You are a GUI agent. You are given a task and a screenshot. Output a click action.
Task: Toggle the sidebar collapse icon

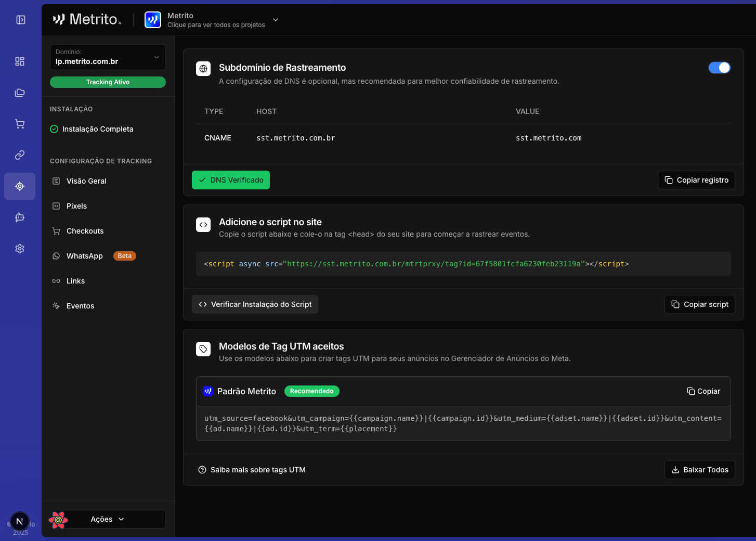(21, 20)
